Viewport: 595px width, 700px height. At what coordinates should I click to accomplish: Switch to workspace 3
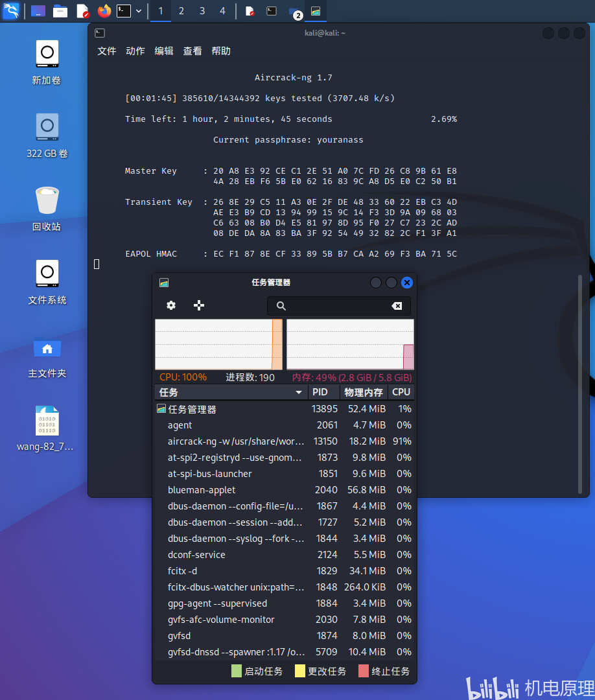(x=202, y=11)
